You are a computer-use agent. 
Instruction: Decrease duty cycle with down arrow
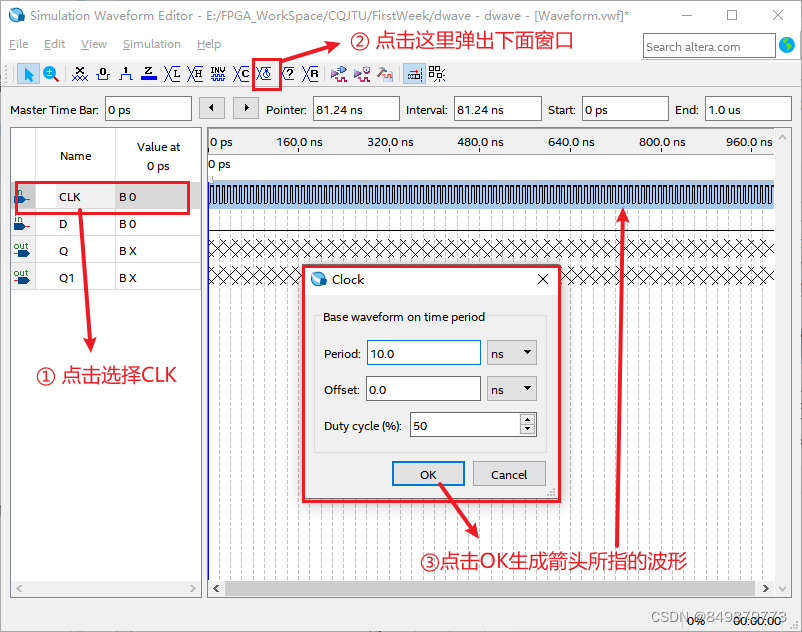[527, 430]
